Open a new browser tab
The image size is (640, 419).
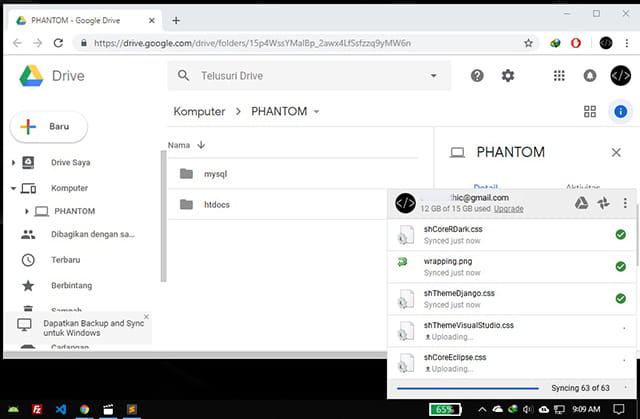click(x=176, y=20)
